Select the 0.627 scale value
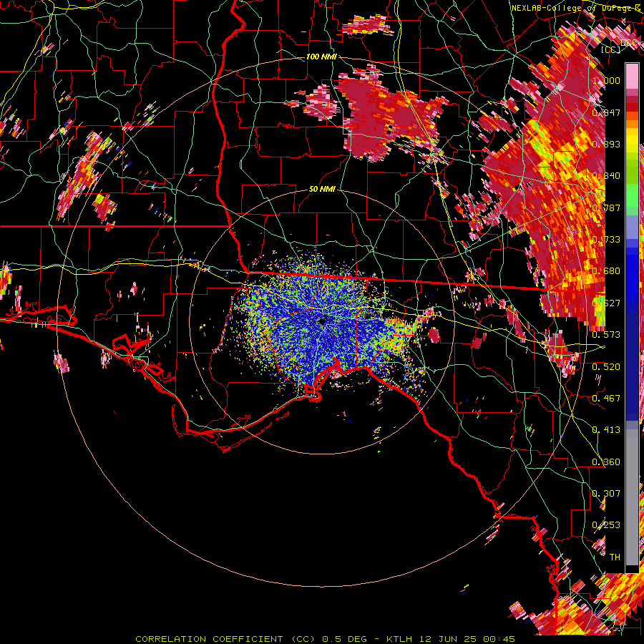Screen dimensions: 644x644 [x=606, y=303]
